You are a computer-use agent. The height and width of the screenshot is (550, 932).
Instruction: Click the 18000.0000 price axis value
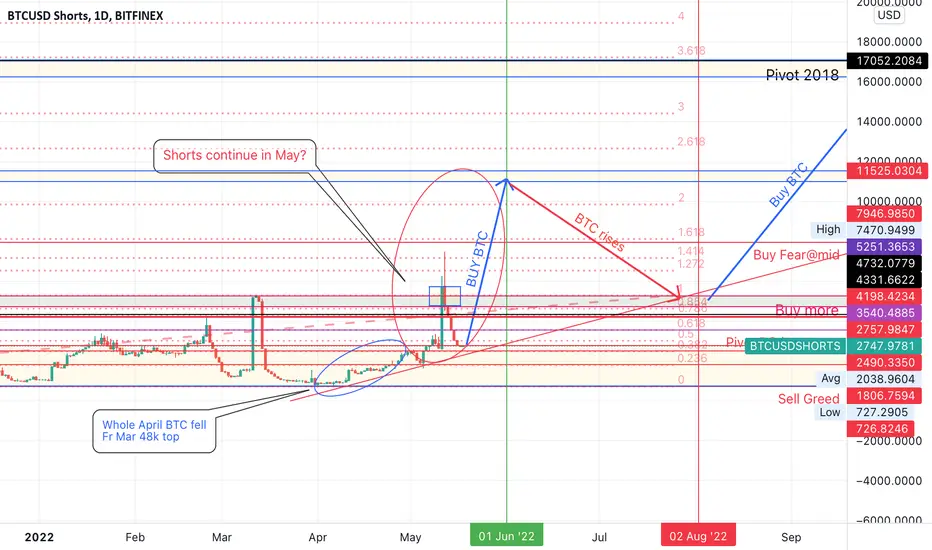(x=889, y=42)
